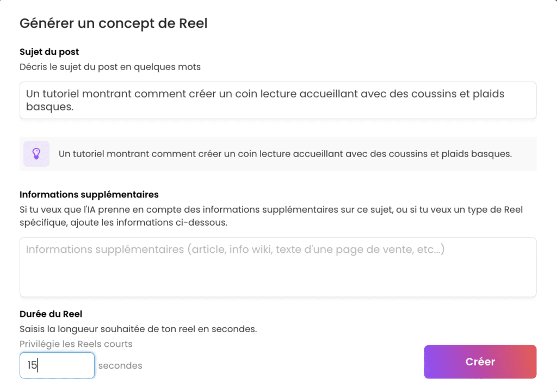The image size is (557, 392).
Task: Click the 'Informations supplémentaires' bold label
Action: tap(89, 195)
